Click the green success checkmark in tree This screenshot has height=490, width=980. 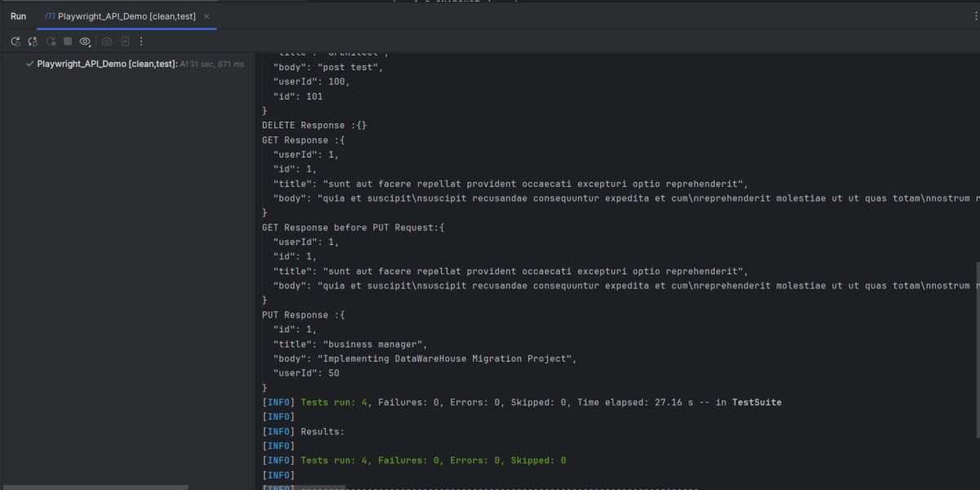tap(29, 64)
